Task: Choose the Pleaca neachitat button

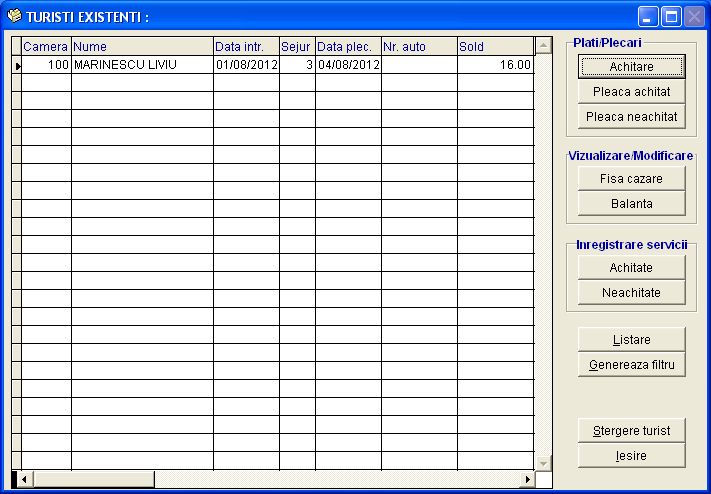Action: 631,117
